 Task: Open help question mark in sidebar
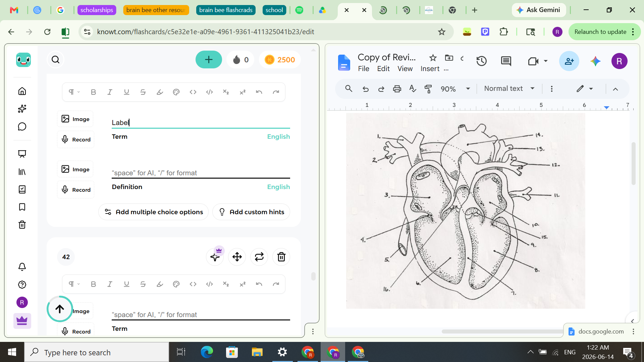click(22, 285)
